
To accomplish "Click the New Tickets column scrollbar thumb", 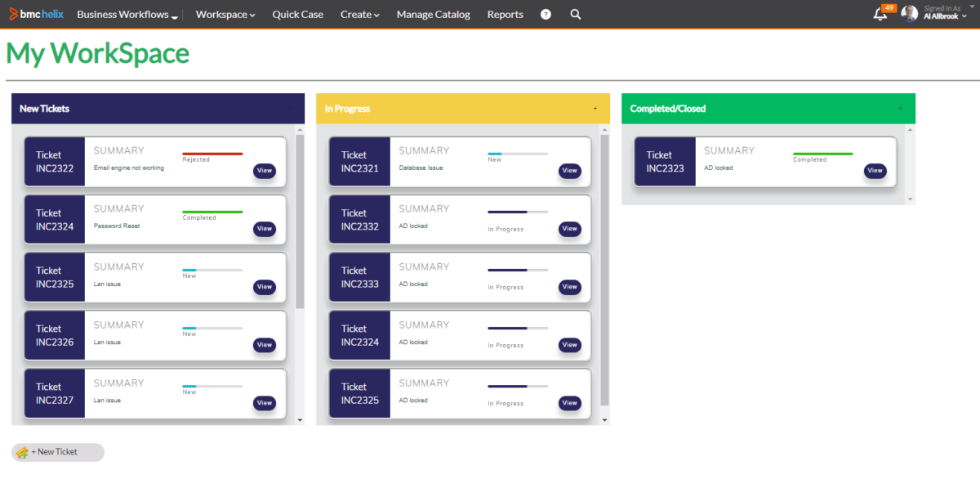I will coord(300,221).
